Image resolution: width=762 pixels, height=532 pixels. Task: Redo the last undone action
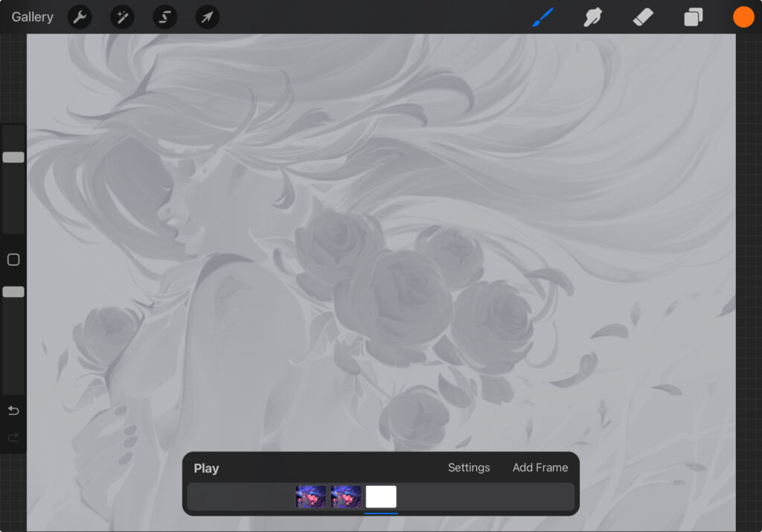tap(13, 438)
